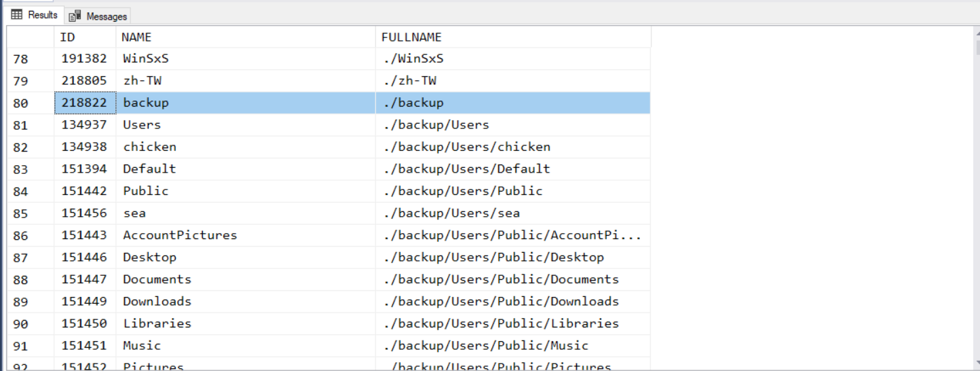
Task: Select the Results tab label
Action: click(x=42, y=15)
